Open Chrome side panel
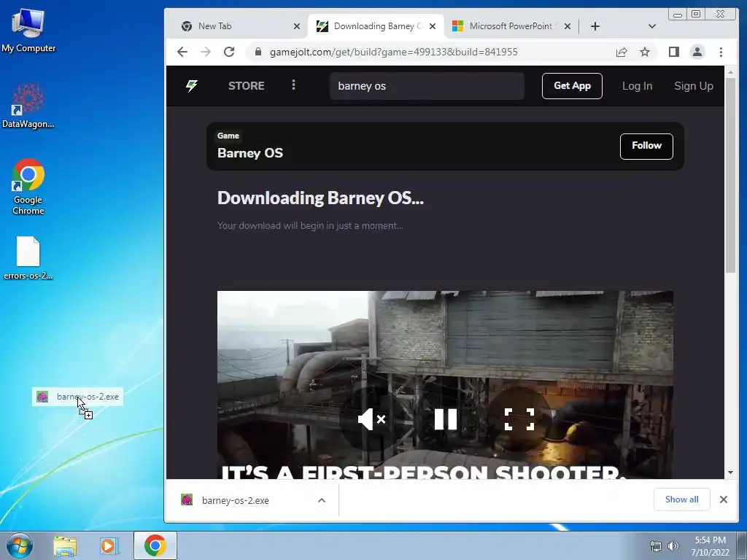Screen dimensions: 747x560 [673, 52]
